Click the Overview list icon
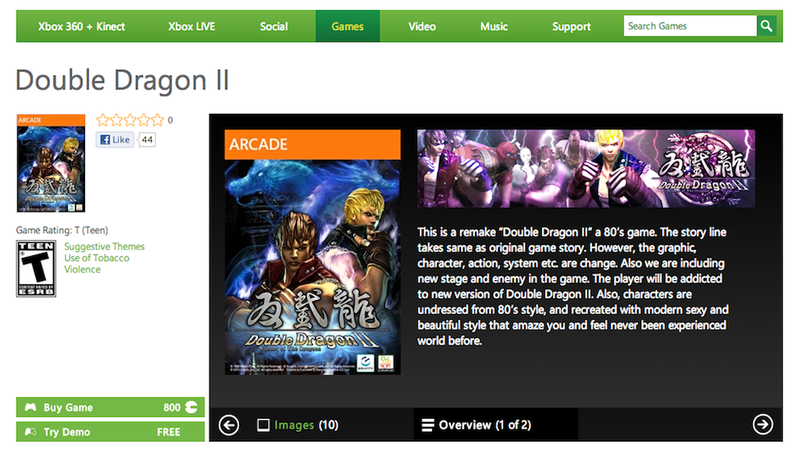This screenshot has height=450, width=800. [428, 425]
